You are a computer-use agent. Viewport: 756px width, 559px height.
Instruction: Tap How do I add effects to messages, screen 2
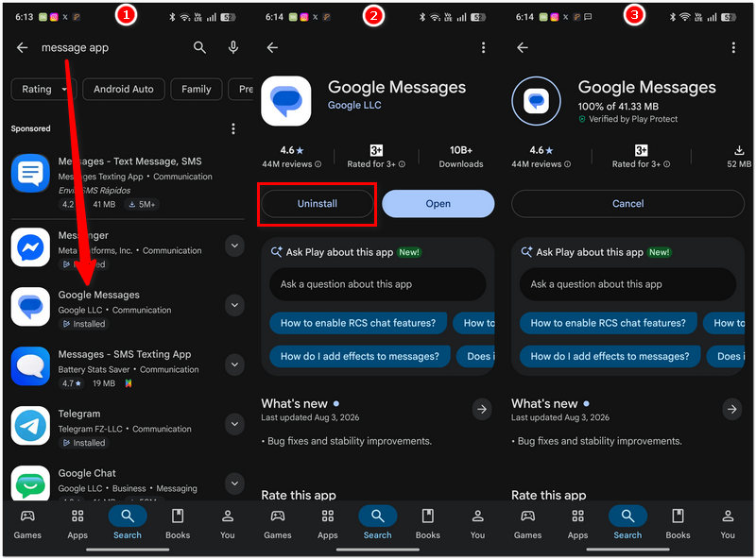click(360, 356)
